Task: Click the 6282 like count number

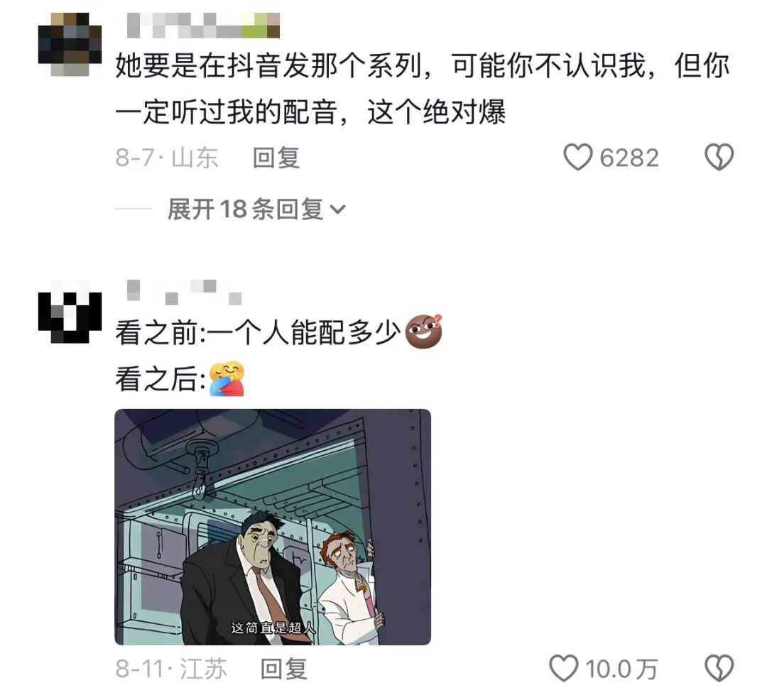Action: (x=629, y=158)
